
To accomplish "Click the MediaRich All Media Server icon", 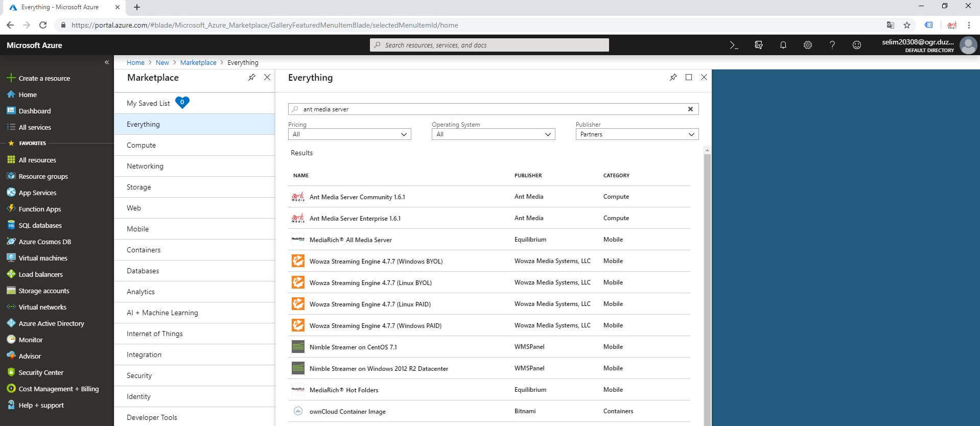I will point(298,240).
